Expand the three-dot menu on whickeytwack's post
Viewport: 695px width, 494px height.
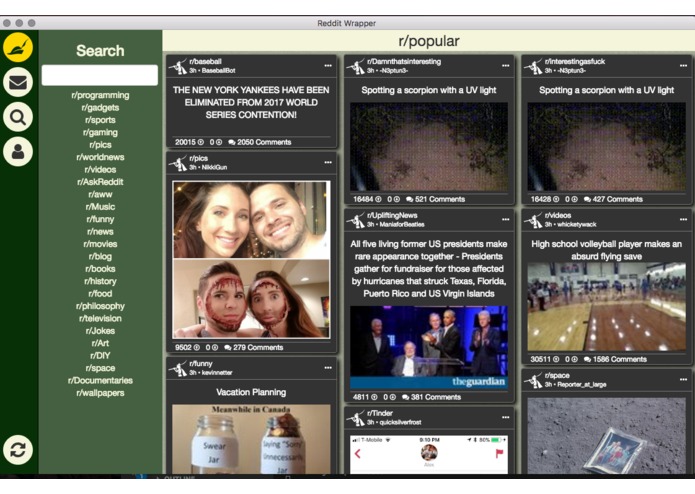(683, 219)
